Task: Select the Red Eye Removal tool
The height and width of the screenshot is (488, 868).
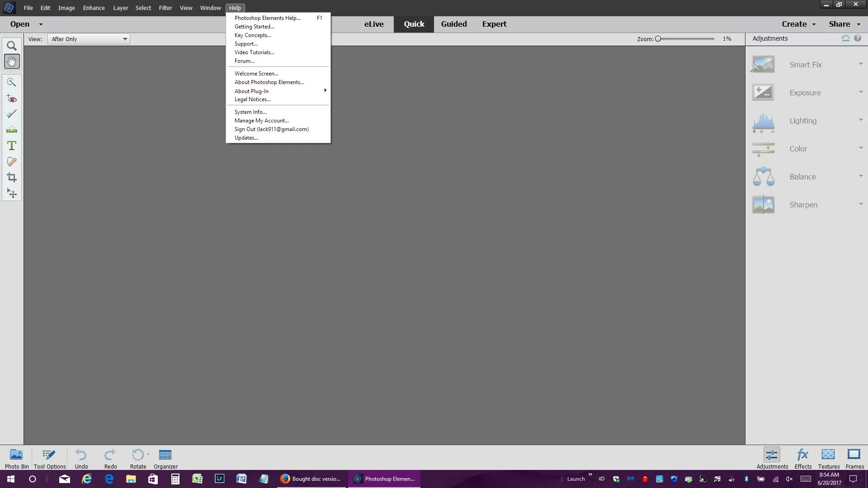Action: [12, 99]
